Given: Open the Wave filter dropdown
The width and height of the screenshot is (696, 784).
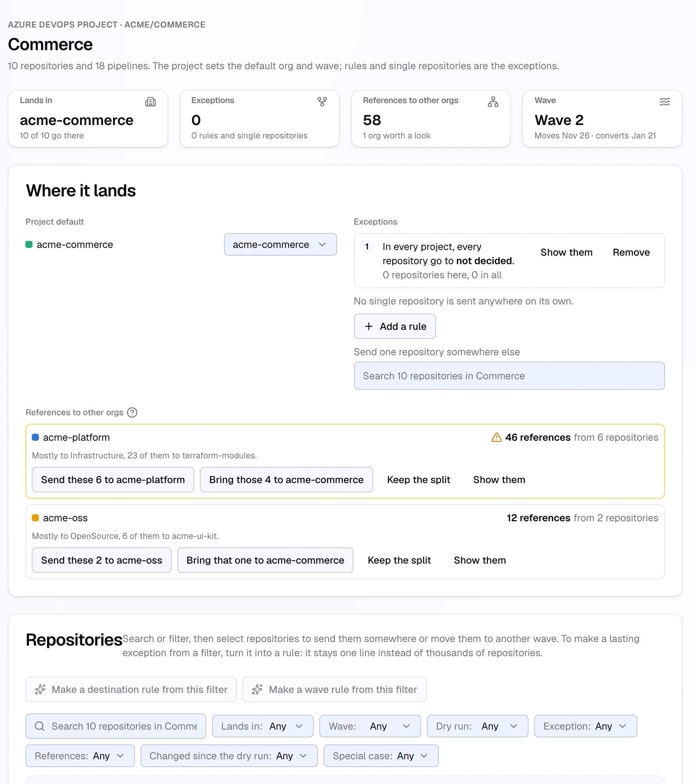Looking at the screenshot, I should pos(370,726).
